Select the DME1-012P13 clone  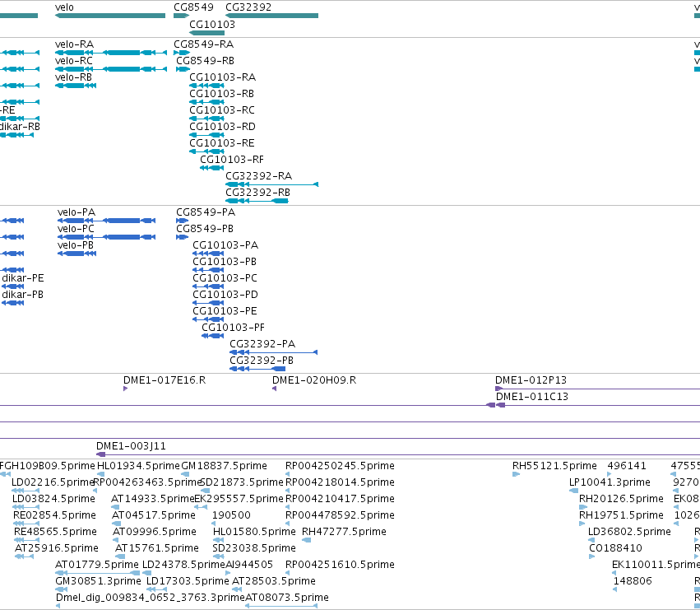point(597,389)
